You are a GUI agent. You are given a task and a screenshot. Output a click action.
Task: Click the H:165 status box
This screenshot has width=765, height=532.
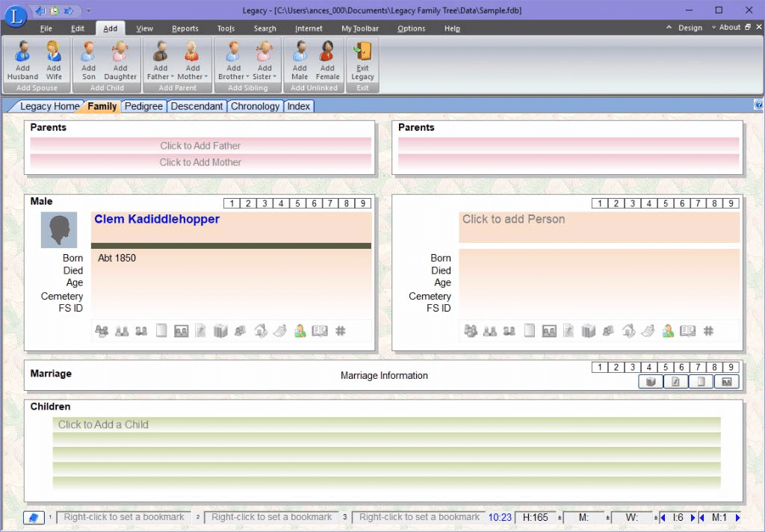coord(536,517)
